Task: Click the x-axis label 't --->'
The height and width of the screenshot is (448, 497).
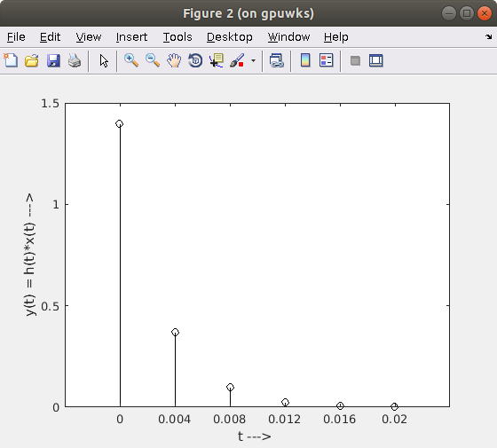Action: [254, 436]
